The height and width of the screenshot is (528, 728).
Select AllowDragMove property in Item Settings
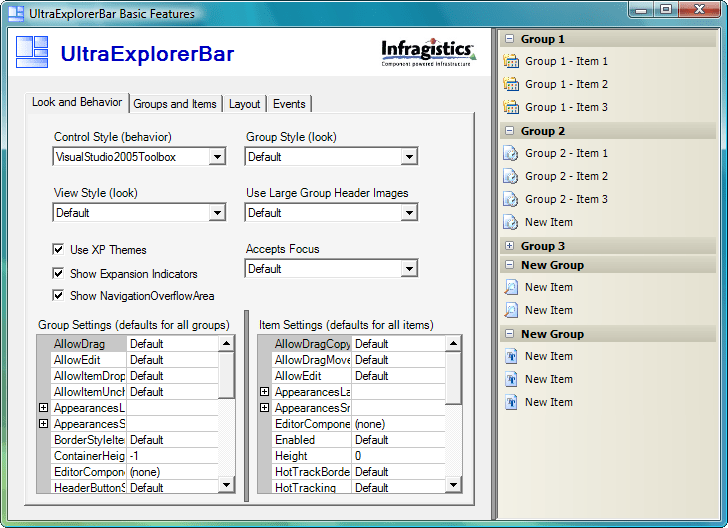pyautogui.click(x=312, y=360)
